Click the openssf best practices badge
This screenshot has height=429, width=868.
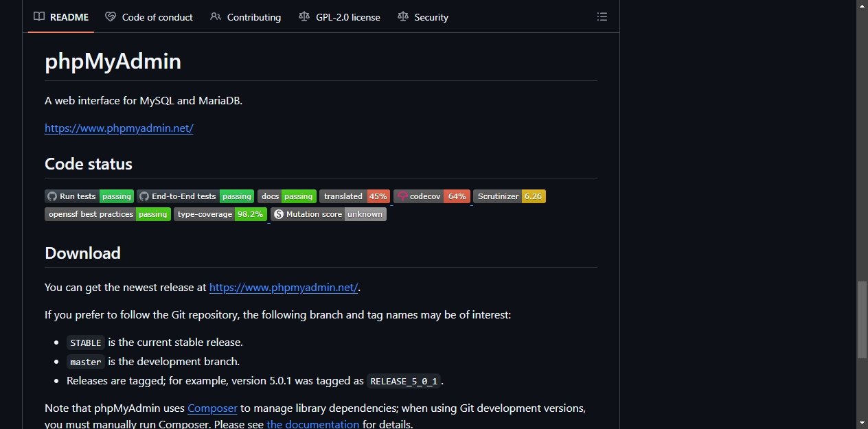[x=108, y=214]
